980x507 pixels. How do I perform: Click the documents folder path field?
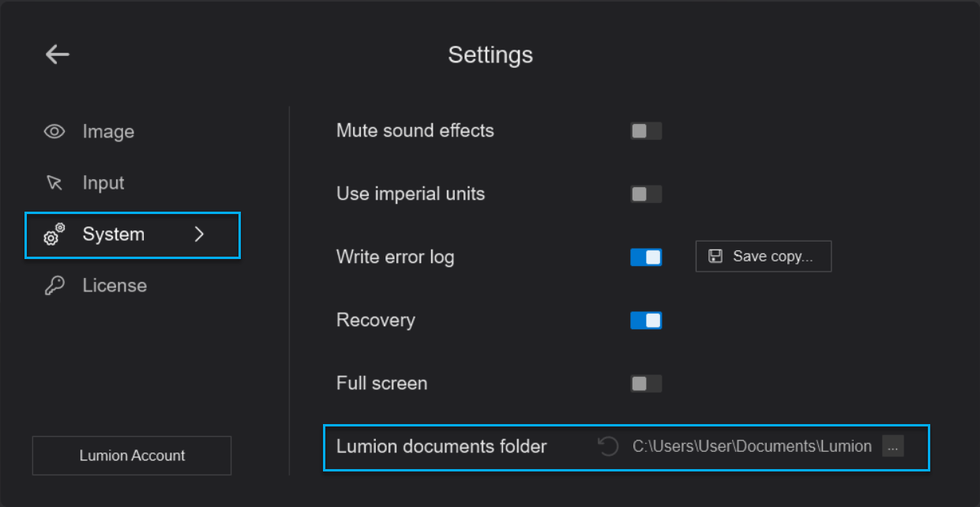pyautogui.click(x=753, y=446)
